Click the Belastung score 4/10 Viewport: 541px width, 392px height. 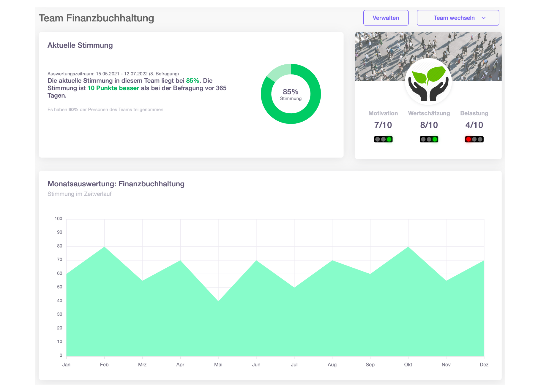tap(474, 125)
